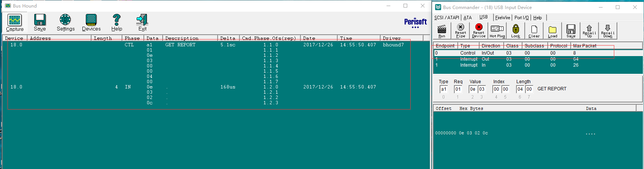
Task: Click the Save floppy icon in Bus Hound
Action: click(40, 23)
